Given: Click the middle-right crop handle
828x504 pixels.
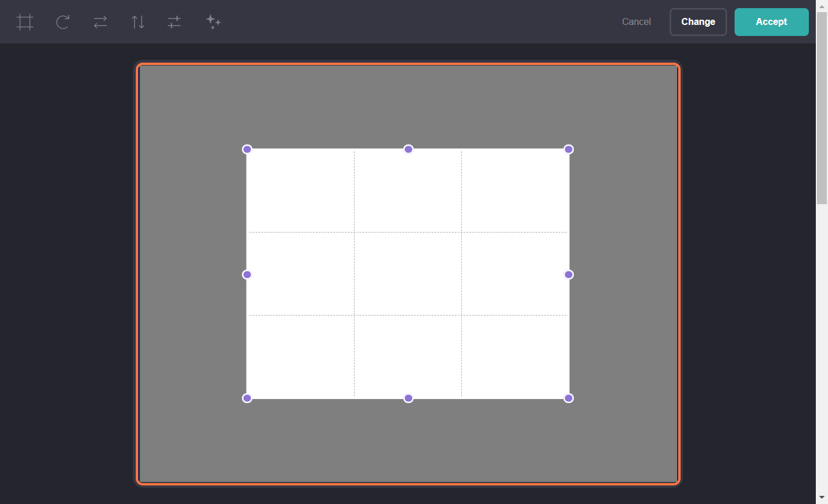Looking at the screenshot, I should click(x=569, y=274).
